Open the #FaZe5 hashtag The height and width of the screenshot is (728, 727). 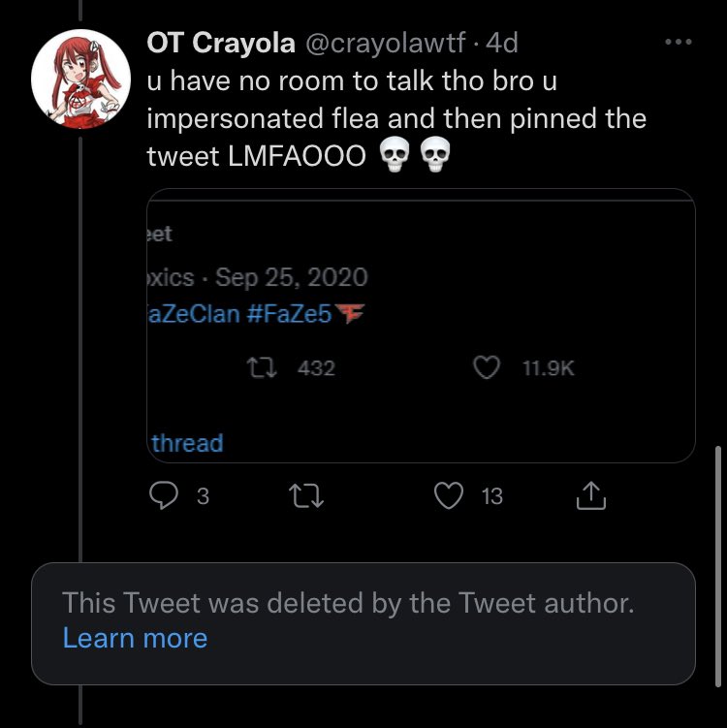pos(301,315)
